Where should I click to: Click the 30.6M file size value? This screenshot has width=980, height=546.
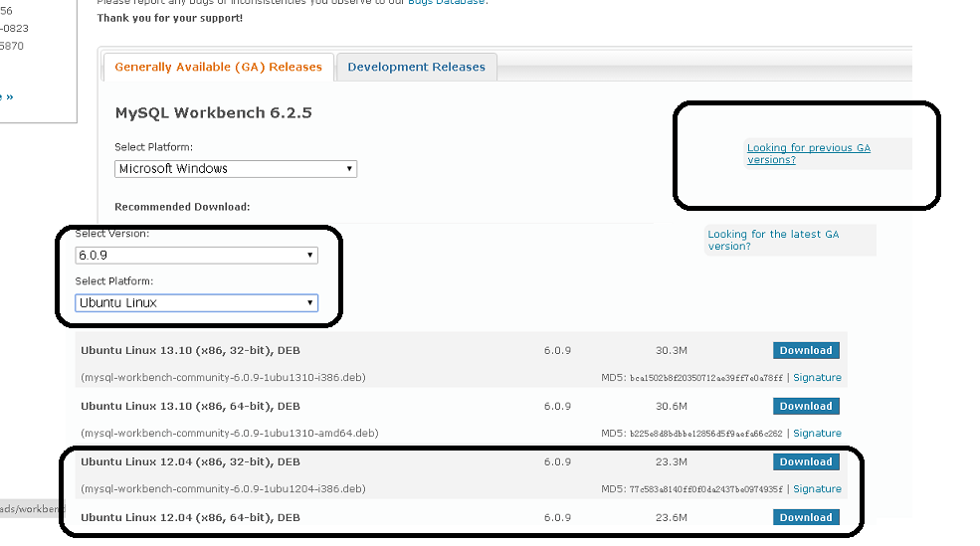tap(672, 406)
